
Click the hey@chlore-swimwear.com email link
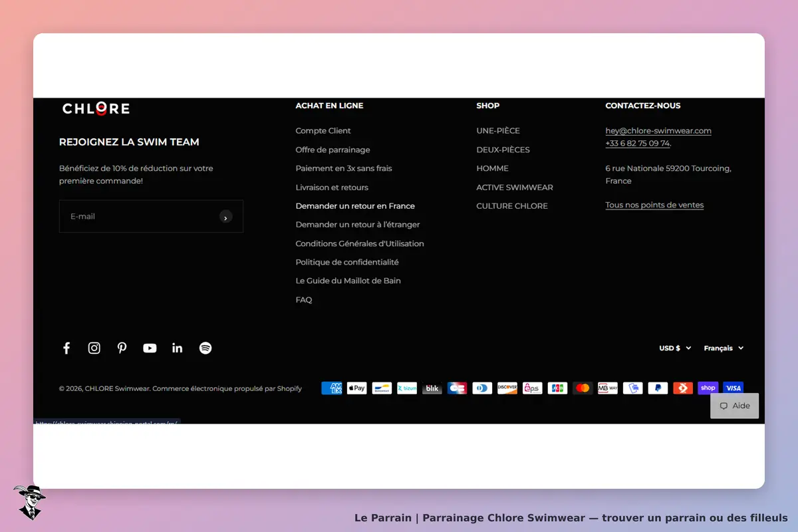pos(658,131)
